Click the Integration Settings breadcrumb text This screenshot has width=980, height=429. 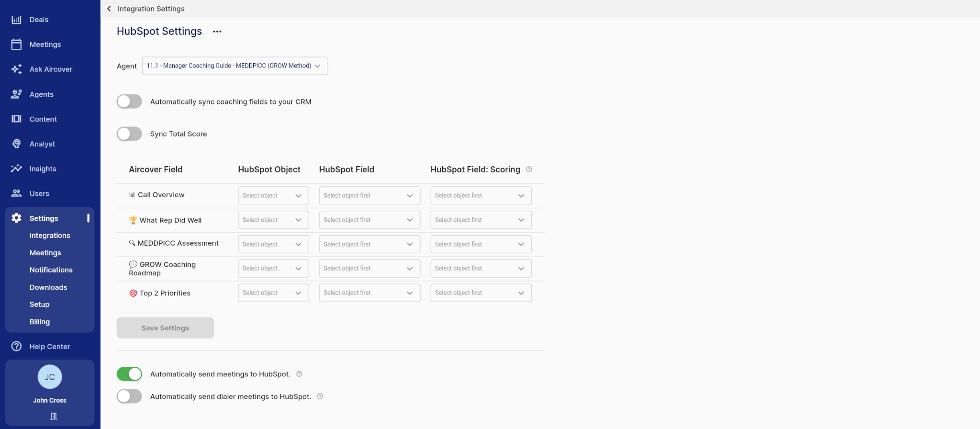(x=151, y=9)
